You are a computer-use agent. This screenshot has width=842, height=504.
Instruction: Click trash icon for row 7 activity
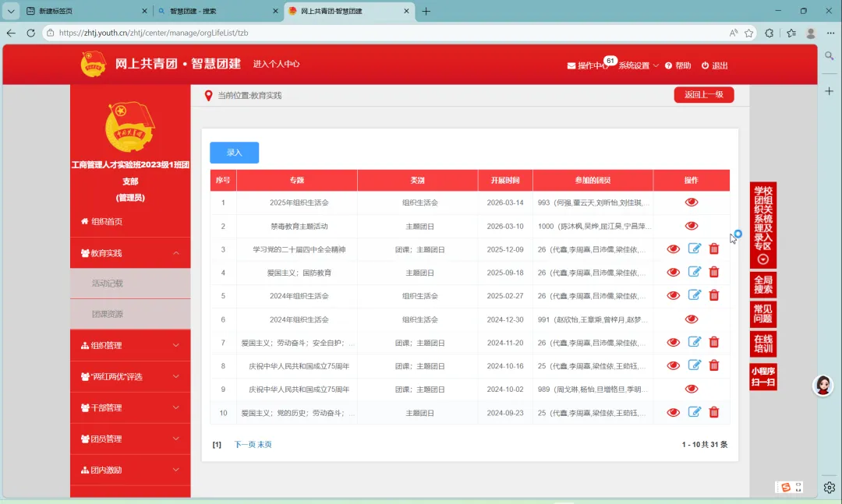(x=713, y=343)
